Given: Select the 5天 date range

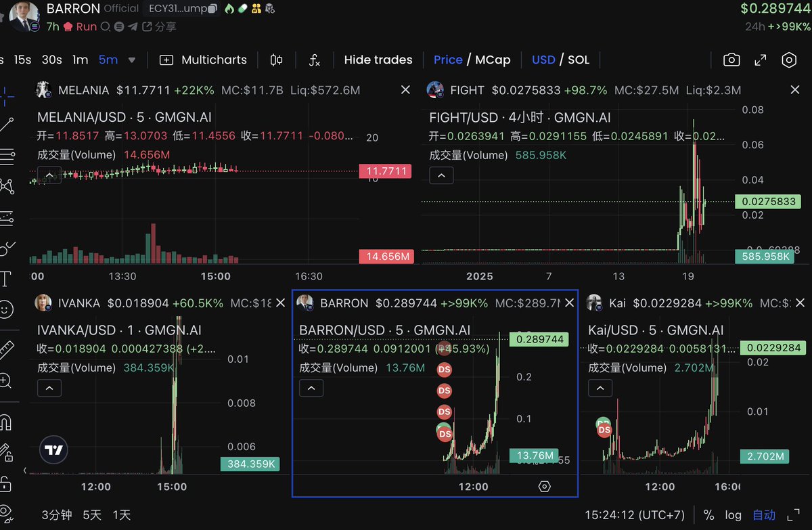Looking at the screenshot, I should (x=92, y=515).
